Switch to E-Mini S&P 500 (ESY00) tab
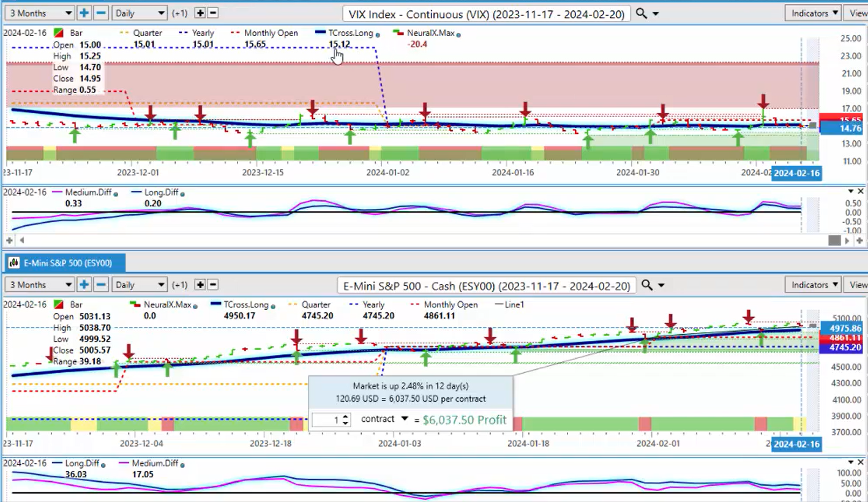The width and height of the screenshot is (868, 502). coord(64,263)
